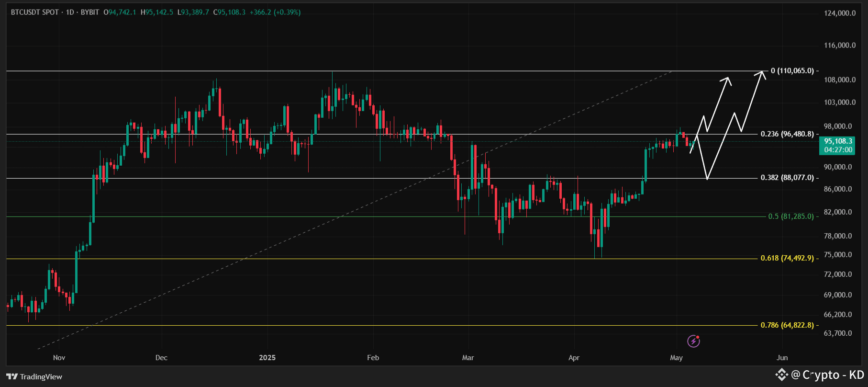Click the Mar label on the time axis
The width and height of the screenshot is (868, 387).
pyautogui.click(x=468, y=358)
